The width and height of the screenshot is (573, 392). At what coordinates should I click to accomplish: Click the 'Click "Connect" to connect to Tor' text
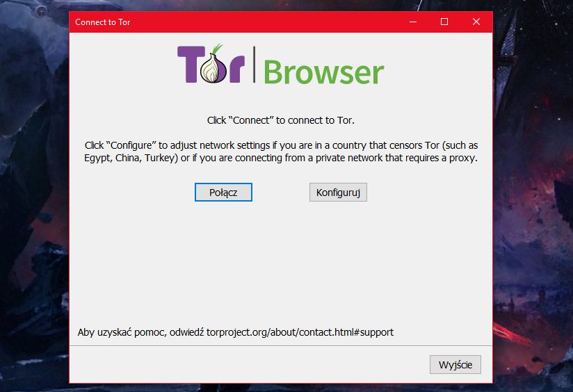(x=281, y=120)
